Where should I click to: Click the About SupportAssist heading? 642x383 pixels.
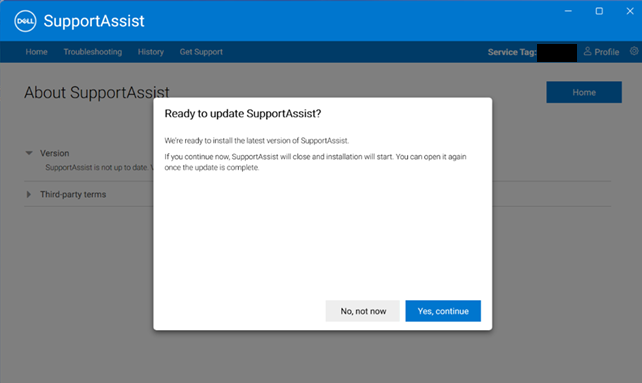[x=97, y=93]
